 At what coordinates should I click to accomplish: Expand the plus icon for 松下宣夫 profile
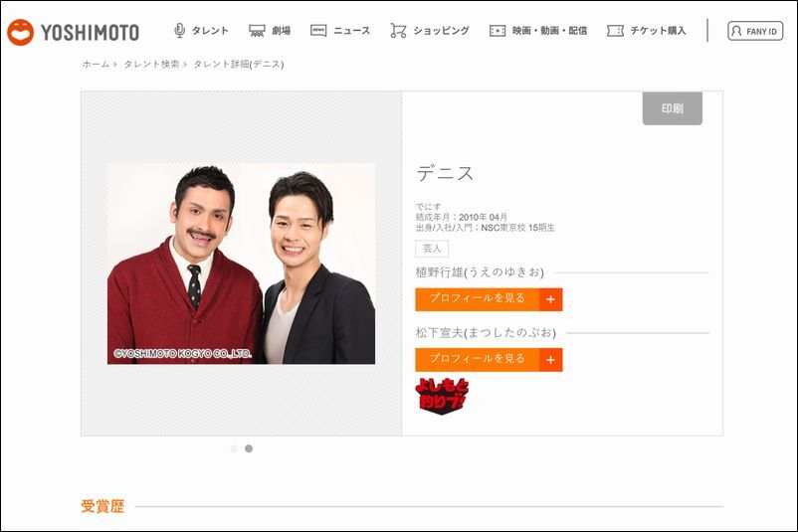click(550, 360)
